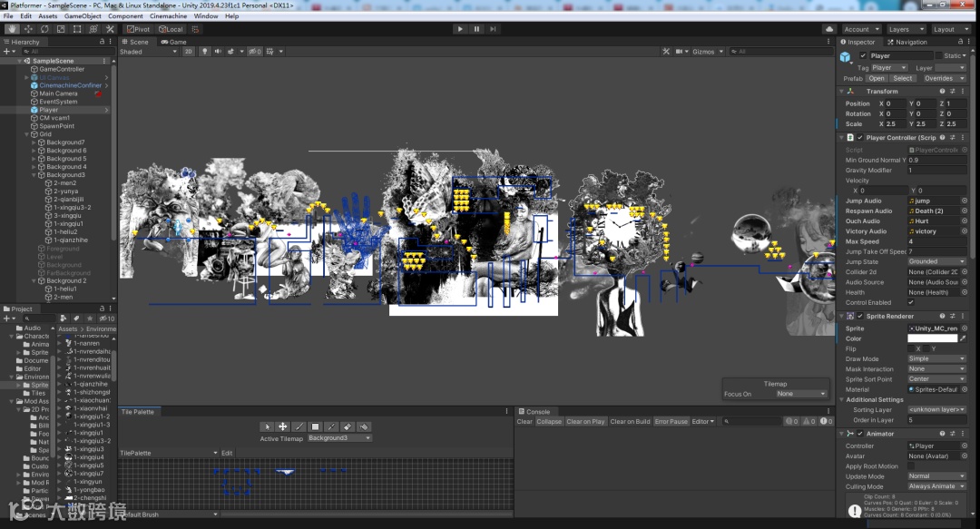The height and width of the screenshot is (529, 980).
Task: Select Tile Palette select arrow tool
Action: click(x=267, y=426)
